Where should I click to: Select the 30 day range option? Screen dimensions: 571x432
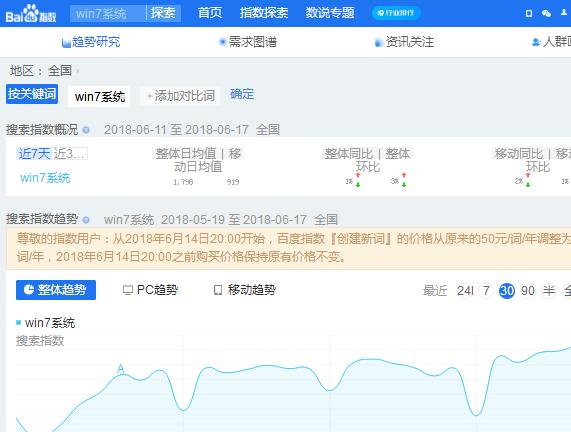pyautogui.click(x=507, y=291)
